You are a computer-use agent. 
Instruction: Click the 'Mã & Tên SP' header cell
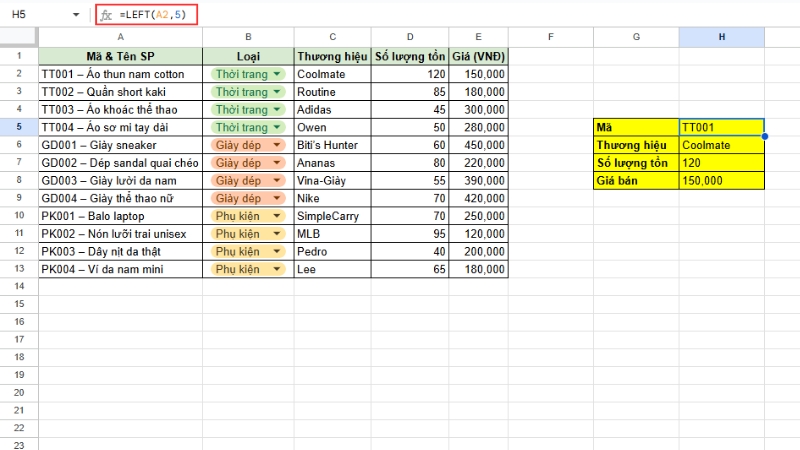[x=120, y=56]
